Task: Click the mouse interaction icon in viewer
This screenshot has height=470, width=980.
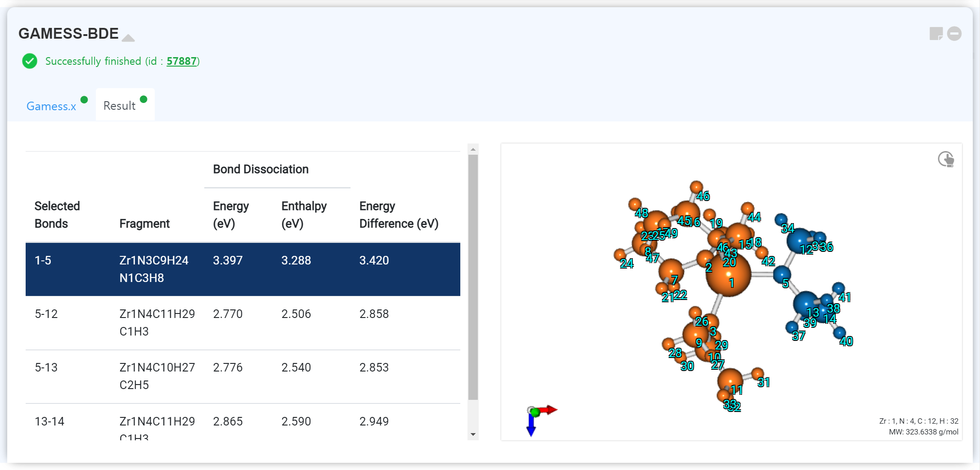Action: point(946,159)
